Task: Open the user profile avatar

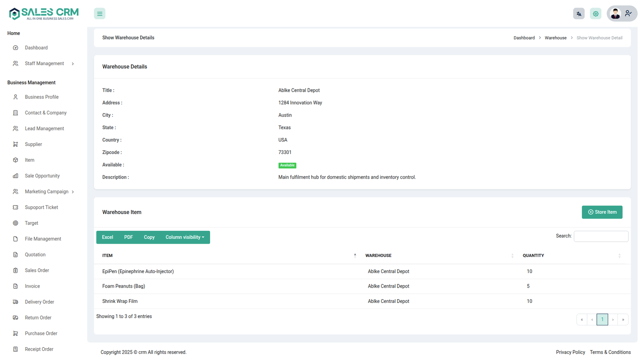Action: [x=615, y=14]
